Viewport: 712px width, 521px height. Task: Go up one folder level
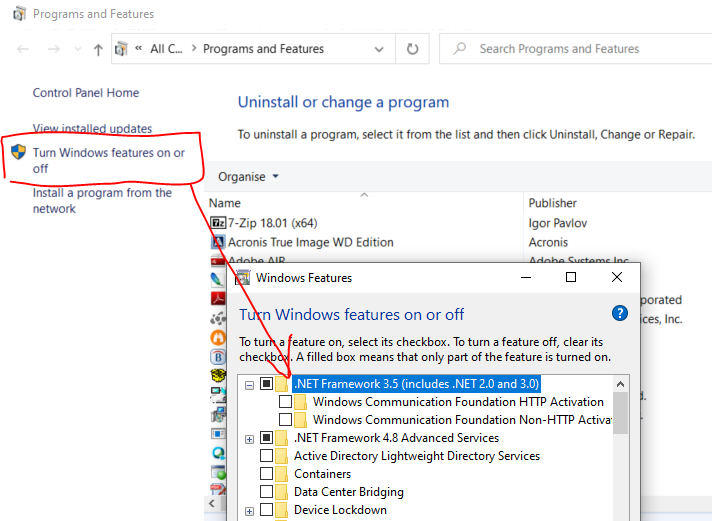98,49
